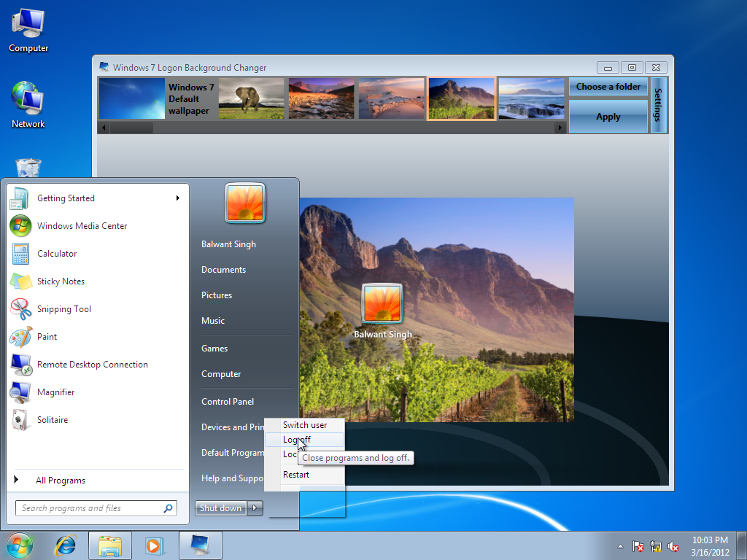Choose Switch user from the menu
Image resolution: width=747 pixels, height=560 pixels.
(x=305, y=425)
